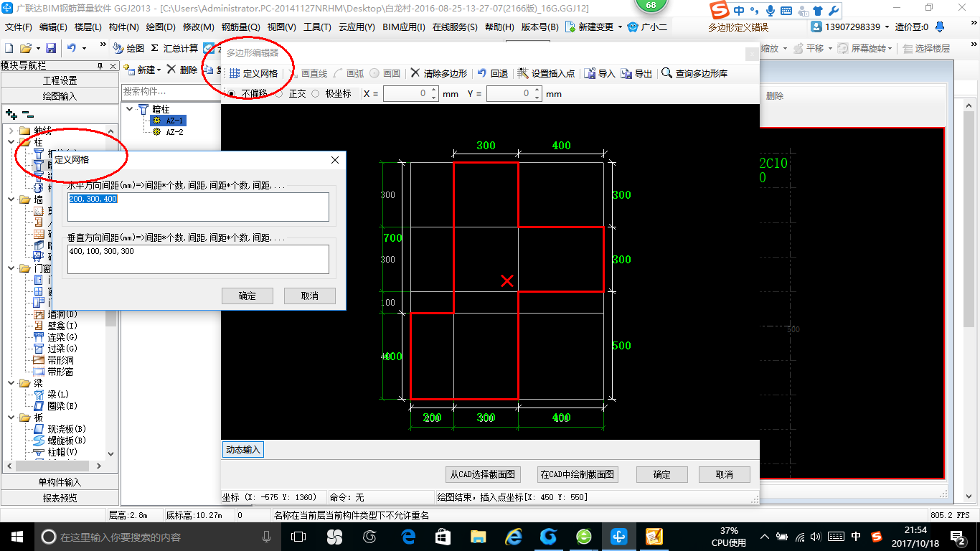The width and height of the screenshot is (980, 551).
Task: Collapse 暗柱 node in component list
Action: pyautogui.click(x=130, y=109)
